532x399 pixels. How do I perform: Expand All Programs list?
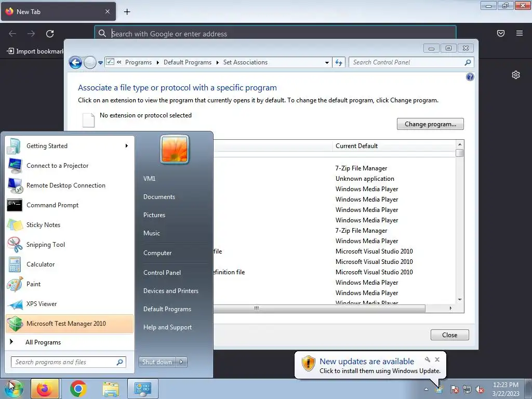pyautogui.click(x=70, y=342)
